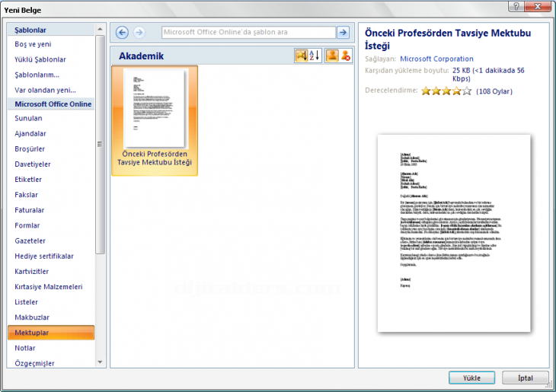Open Broşürler category

click(x=30, y=149)
